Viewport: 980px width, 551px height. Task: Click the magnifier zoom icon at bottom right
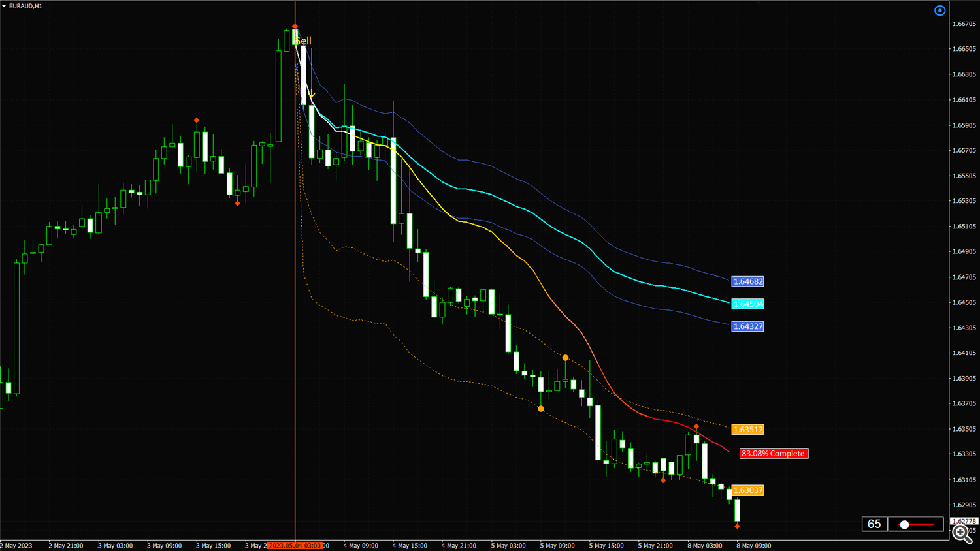coord(962,533)
